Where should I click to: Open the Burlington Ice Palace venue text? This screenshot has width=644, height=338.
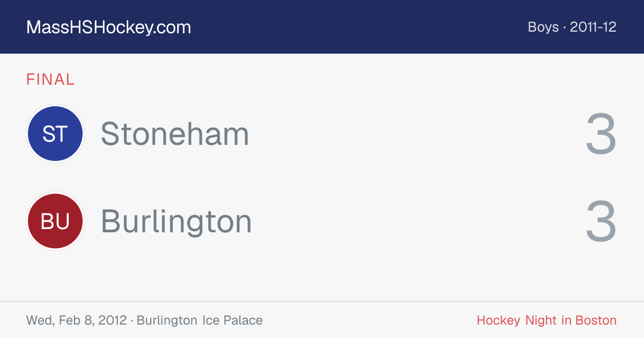(x=200, y=320)
